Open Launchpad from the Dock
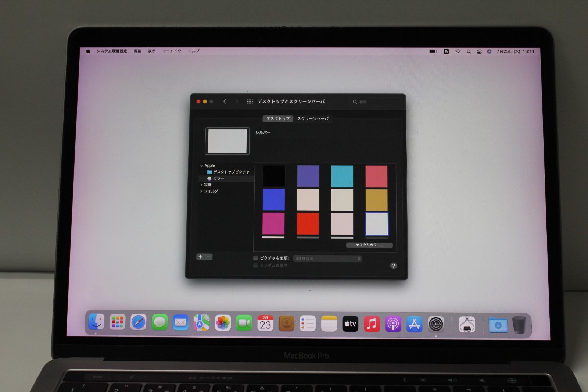588x392 pixels. pos(117,322)
